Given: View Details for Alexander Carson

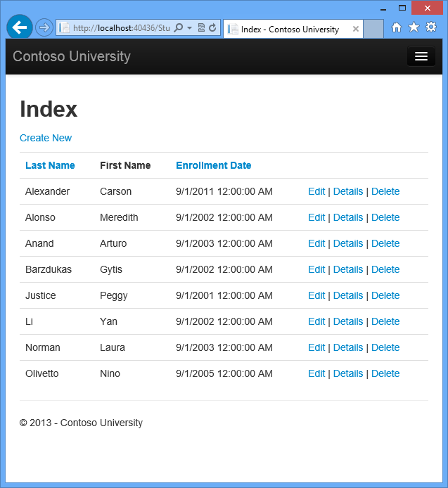Looking at the screenshot, I should (x=348, y=191).
